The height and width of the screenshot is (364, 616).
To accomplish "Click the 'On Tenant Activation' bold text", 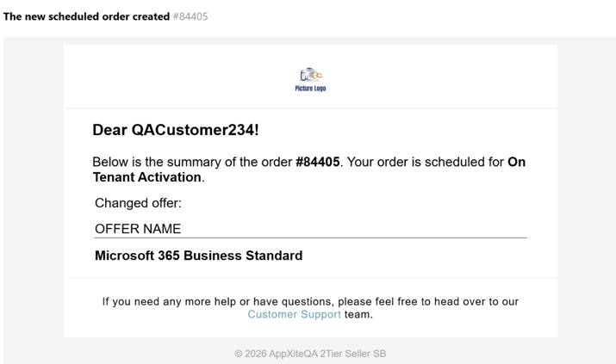I will click(x=308, y=170).
